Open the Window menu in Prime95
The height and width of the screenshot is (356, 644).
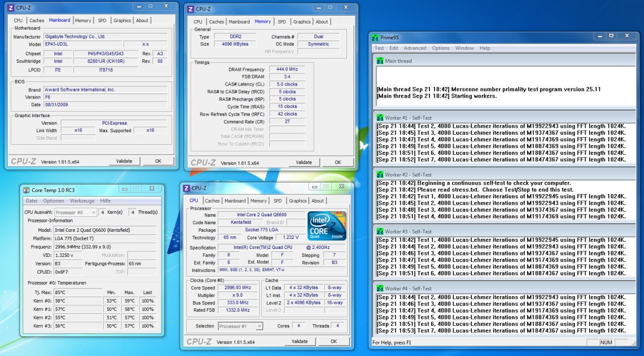pyautogui.click(x=465, y=48)
